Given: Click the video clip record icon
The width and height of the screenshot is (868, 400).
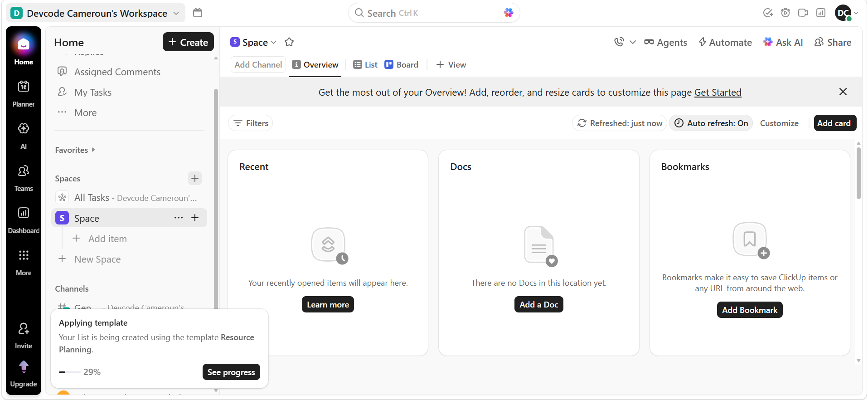Looking at the screenshot, I should point(803,13).
